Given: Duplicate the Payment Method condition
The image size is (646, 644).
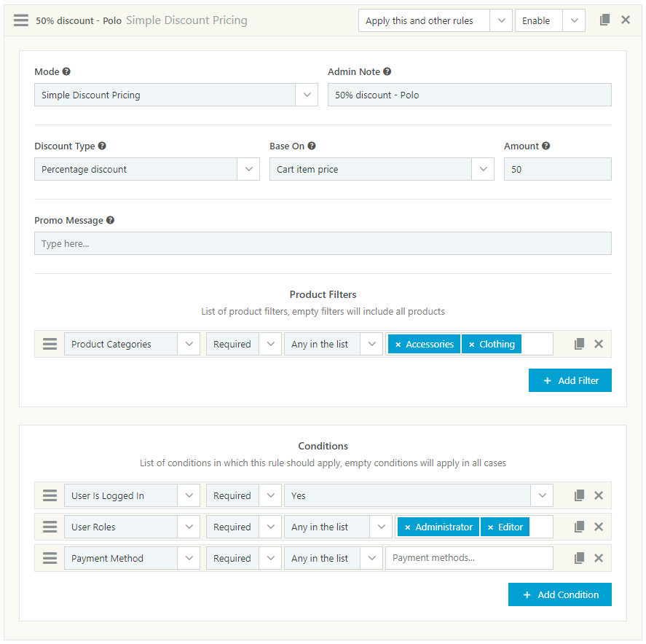Looking at the screenshot, I should (580, 558).
